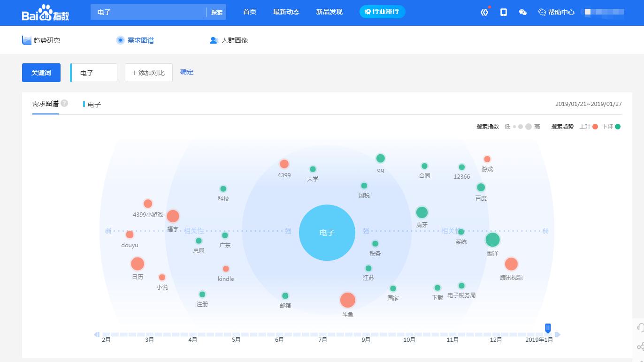Image resolution: width=644 pixels, height=362 pixels.
Task: Click the 邮箱 bubble
Action: (x=285, y=296)
